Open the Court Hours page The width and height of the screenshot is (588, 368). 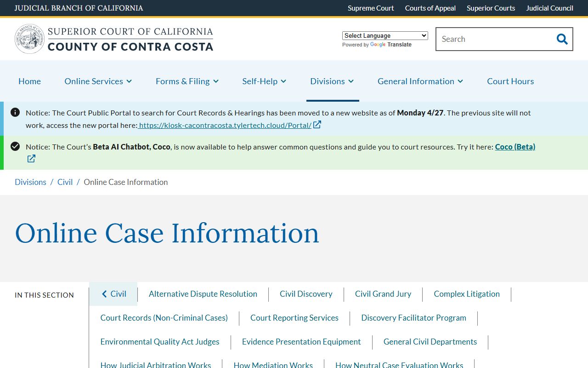click(510, 81)
